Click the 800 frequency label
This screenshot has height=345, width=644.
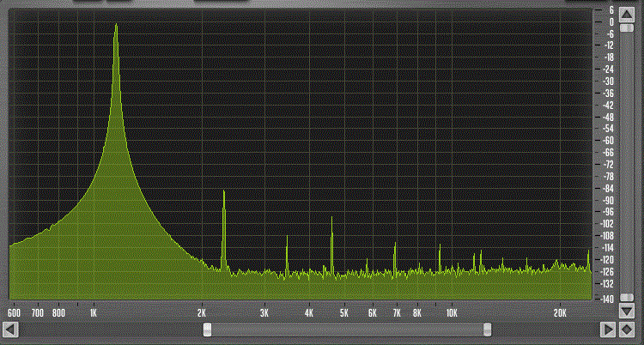(58, 313)
